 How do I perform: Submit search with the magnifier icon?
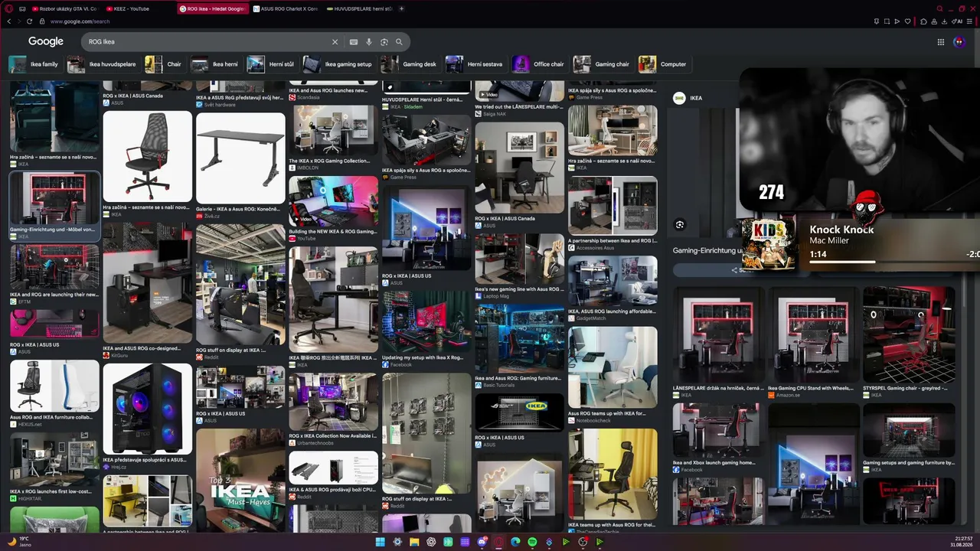tap(399, 42)
